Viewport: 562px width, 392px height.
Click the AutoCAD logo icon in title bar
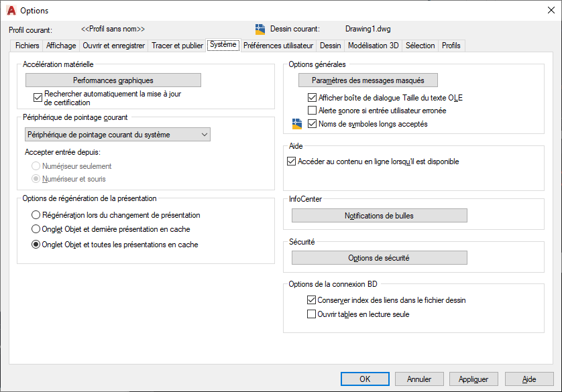11,11
